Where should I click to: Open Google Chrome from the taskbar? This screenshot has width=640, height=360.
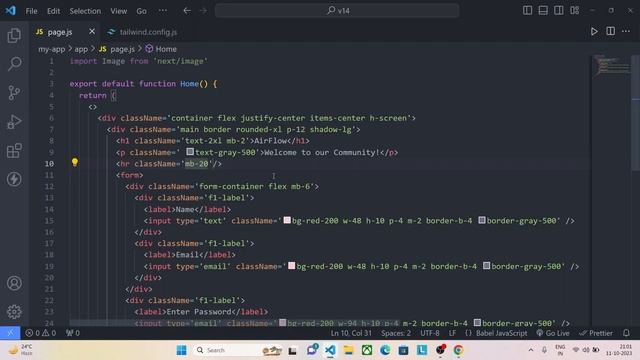[458, 350]
